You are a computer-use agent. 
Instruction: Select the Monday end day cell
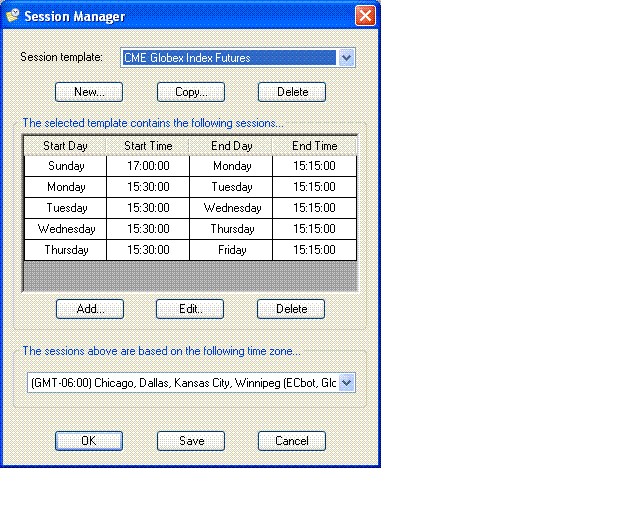[231, 166]
